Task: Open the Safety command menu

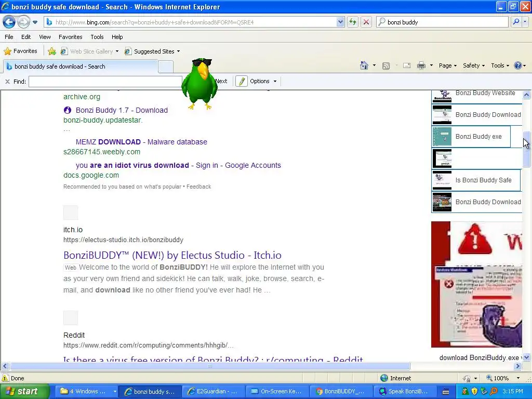Action: (474, 65)
